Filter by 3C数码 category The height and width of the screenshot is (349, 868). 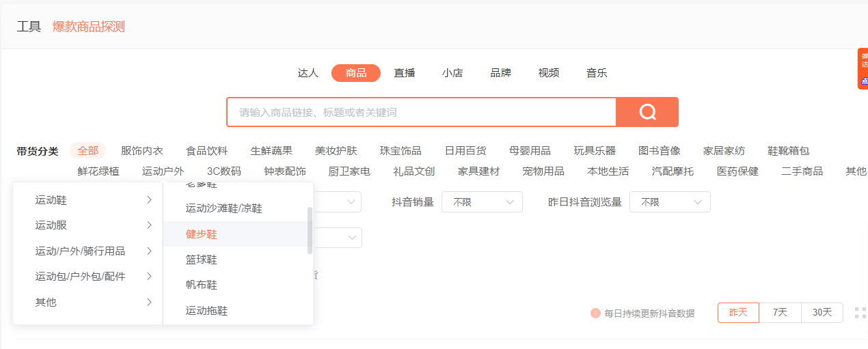click(x=224, y=171)
